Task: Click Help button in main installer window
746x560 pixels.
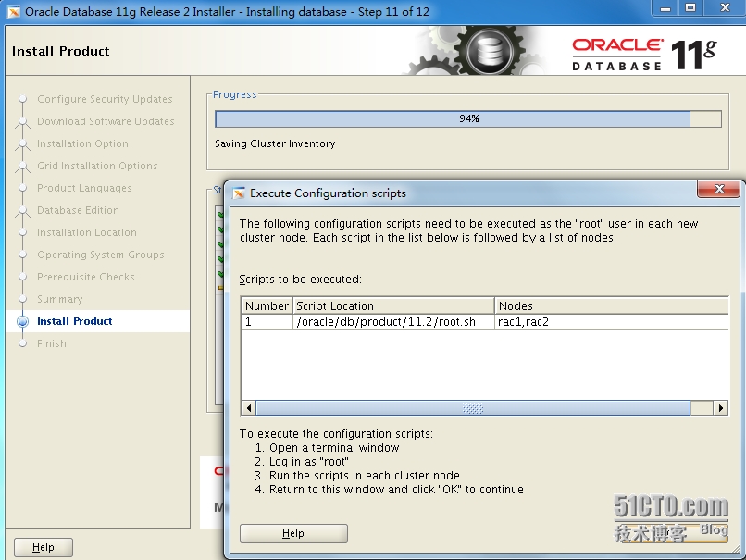Action: (x=44, y=547)
